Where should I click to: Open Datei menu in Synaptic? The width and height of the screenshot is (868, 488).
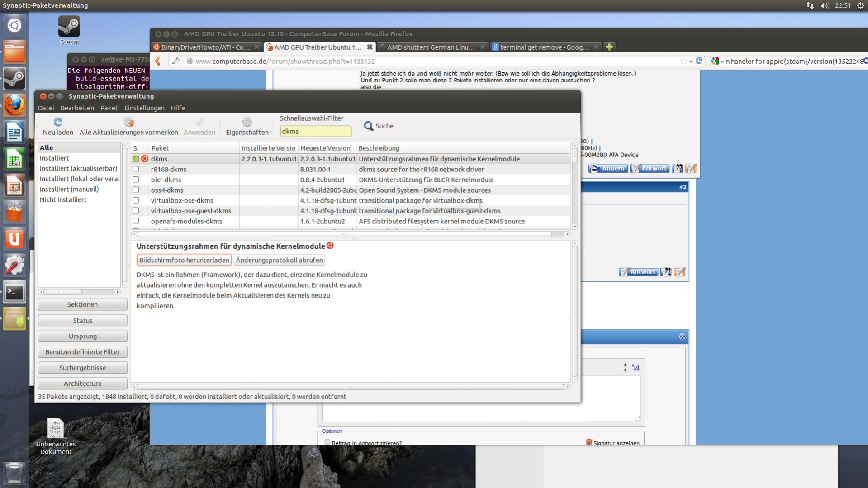click(x=46, y=108)
